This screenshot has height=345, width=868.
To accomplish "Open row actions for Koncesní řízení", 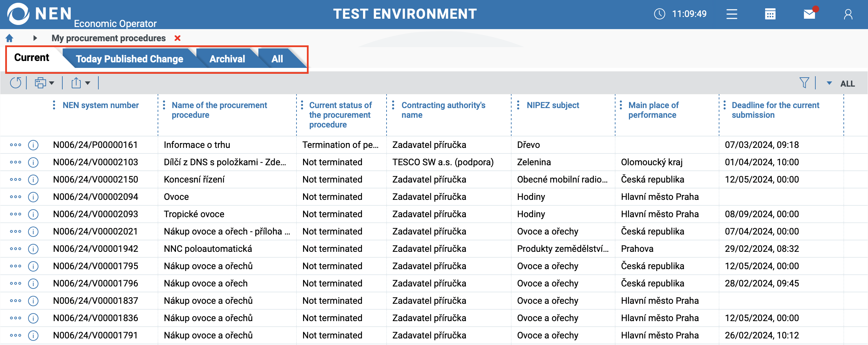I will 16,179.
